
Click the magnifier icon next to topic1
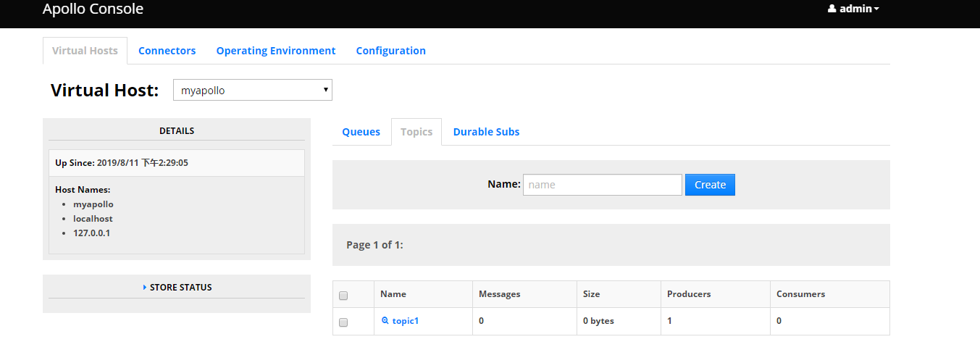(385, 320)
